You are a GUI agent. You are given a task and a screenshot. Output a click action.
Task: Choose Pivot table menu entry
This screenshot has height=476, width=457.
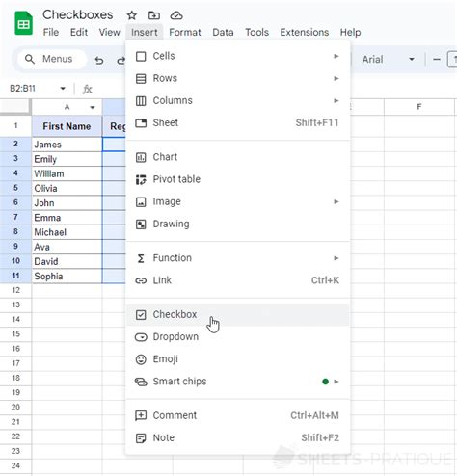238,179
